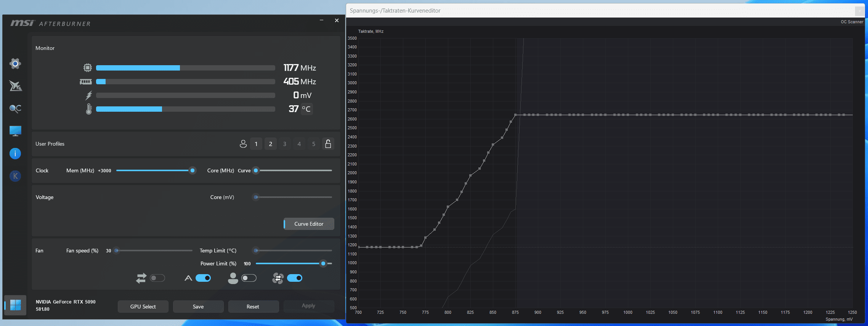Click the voltage lightning bolt icon
The image size is (868, 326).
pyautogui.click(x=89, y=95)
